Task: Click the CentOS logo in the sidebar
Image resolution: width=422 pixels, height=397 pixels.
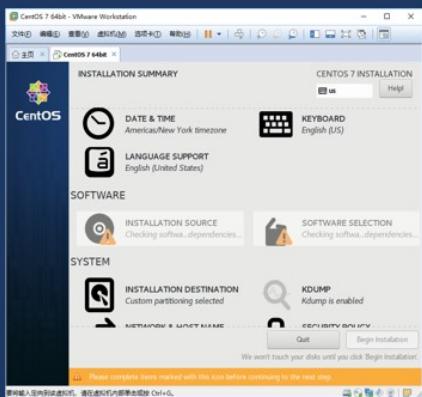Action: [38, 101]
